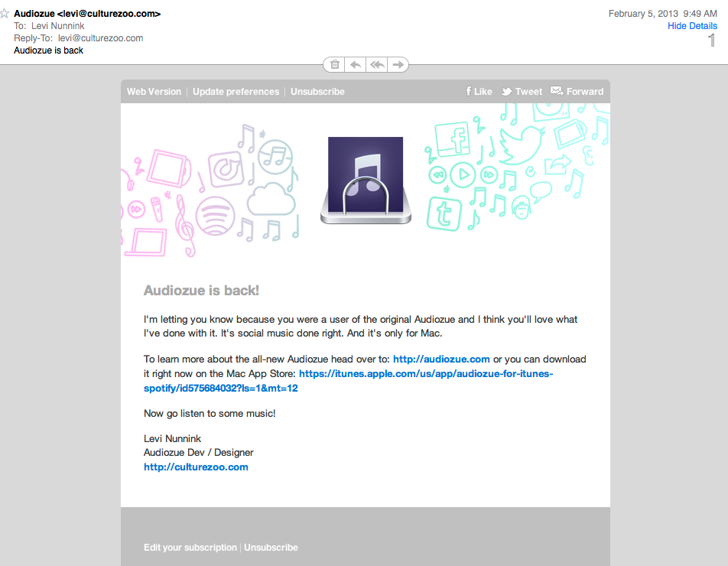Open the Web Version link
728x566 pixels.
[154, 92]
